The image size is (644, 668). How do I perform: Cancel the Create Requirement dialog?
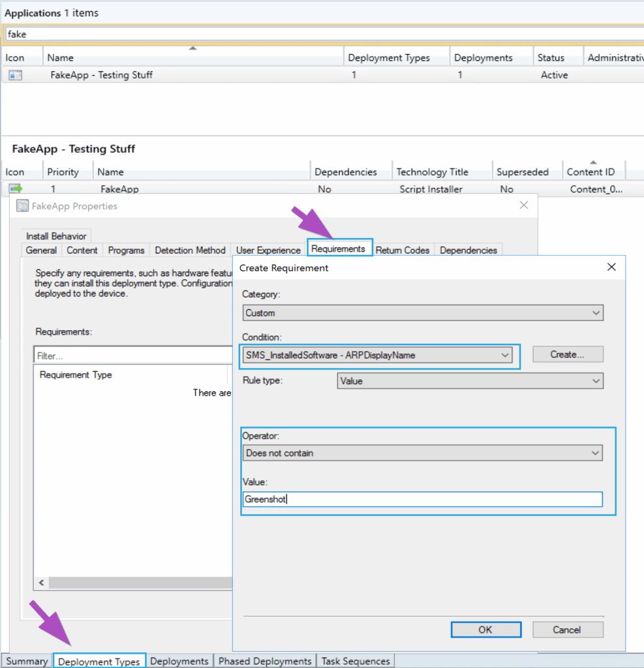568,630
